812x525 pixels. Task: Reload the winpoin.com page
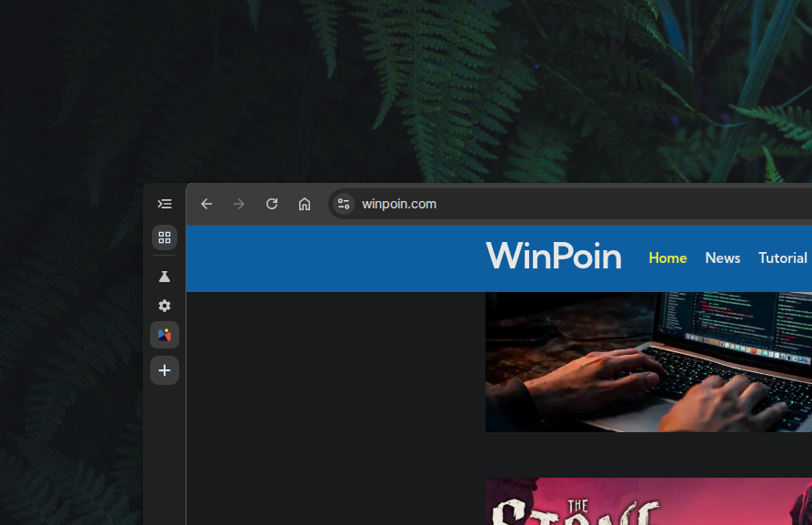coord(271,204)
